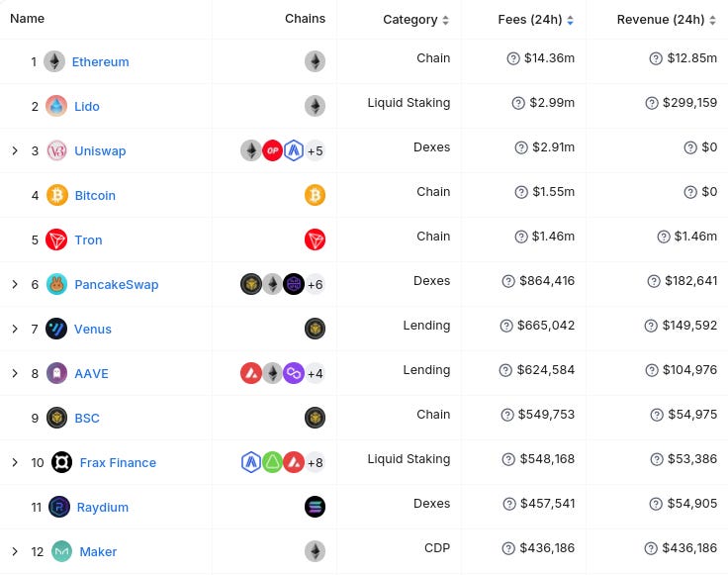
Task: Click the Bitcoin chain icon in Chains column
Action: point(315,195)
